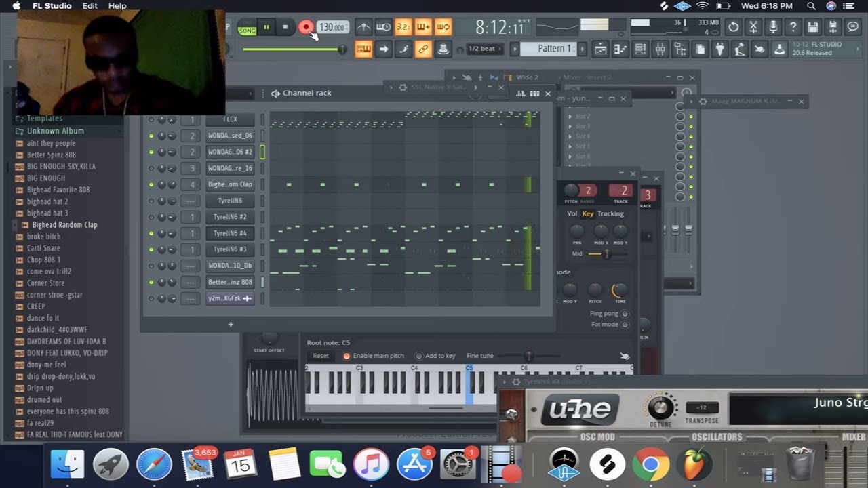This screenshot has height=488, width=868.
Task: Open the Piano roll view icon
Action: (x=620, y=49)
